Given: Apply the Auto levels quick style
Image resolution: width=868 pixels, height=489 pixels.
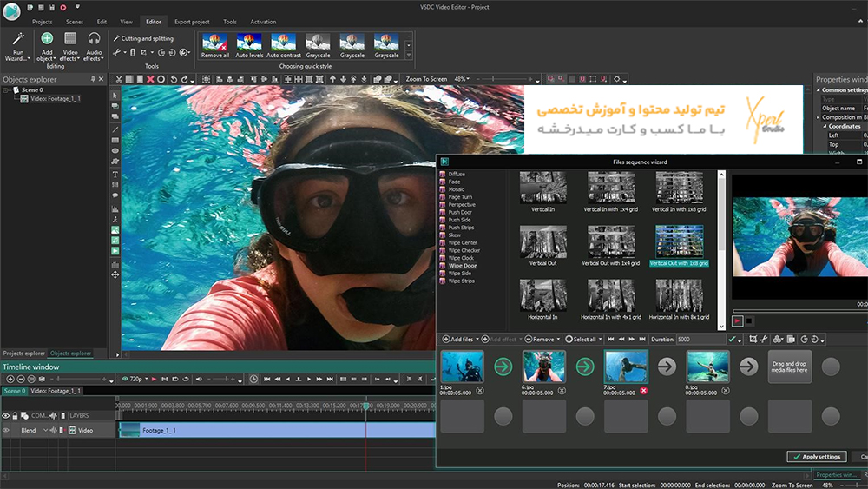Looking at the screenshot, I should pyautogui.click(x=249, y=45).
